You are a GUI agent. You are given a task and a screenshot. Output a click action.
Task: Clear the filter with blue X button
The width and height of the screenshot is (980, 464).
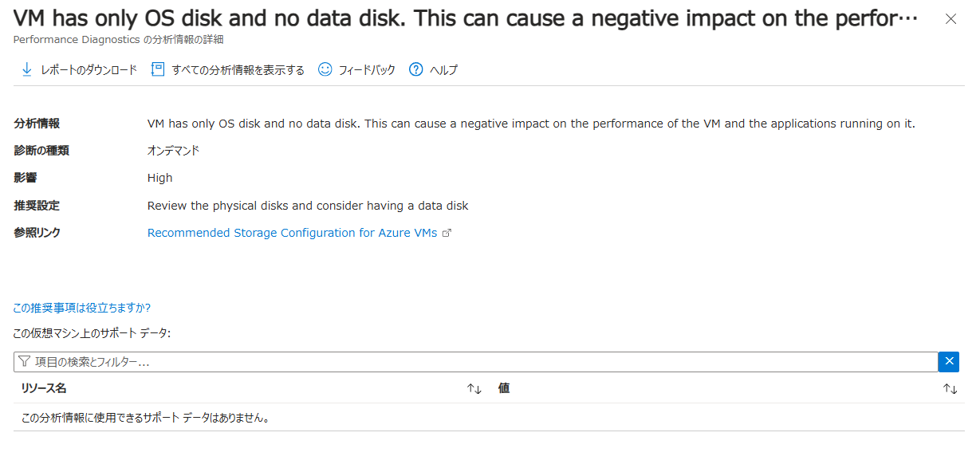949,362
